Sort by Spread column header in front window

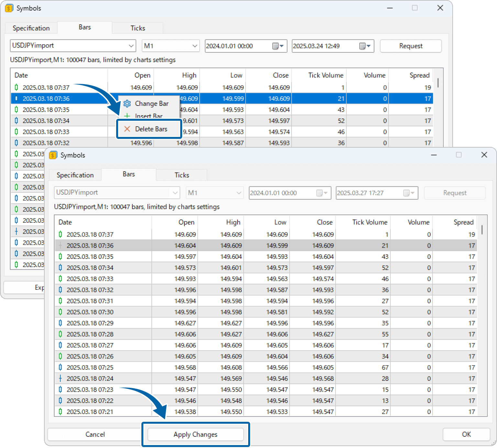click(x=455, y=222)
